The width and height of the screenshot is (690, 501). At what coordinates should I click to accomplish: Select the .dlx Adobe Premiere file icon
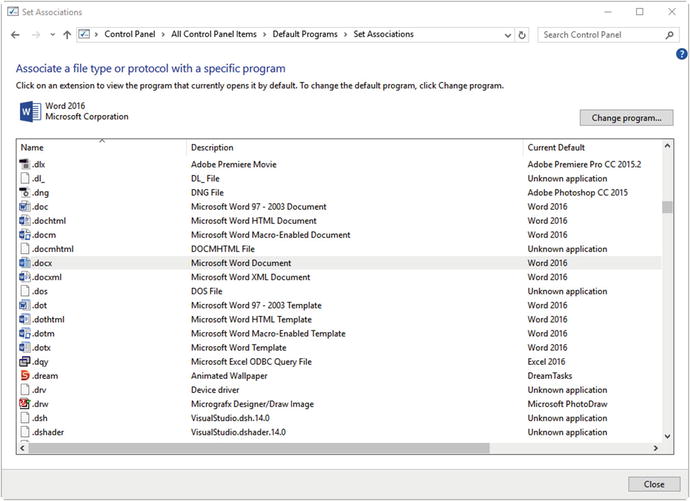click(25, 165)
